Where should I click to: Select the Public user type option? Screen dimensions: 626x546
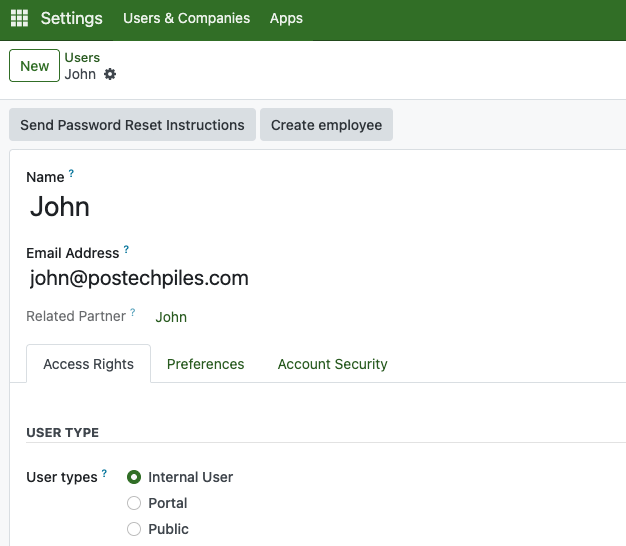[134, 529]
